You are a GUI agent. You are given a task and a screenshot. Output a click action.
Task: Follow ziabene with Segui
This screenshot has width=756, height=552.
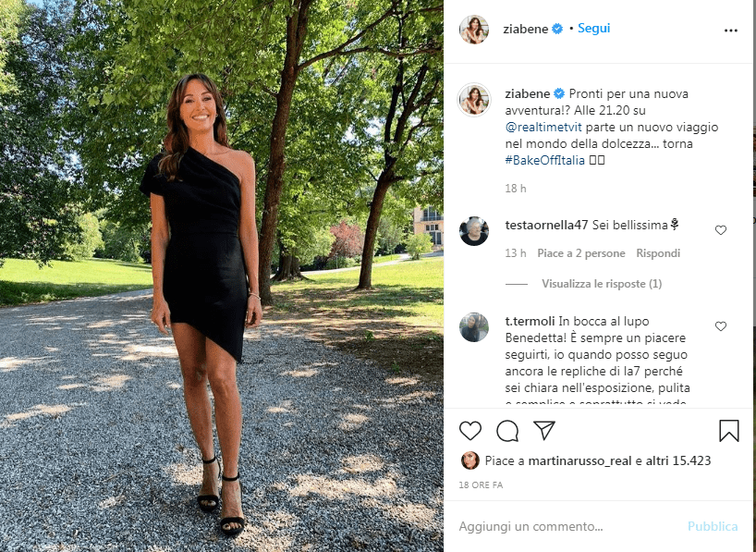[x=594, y=29]
